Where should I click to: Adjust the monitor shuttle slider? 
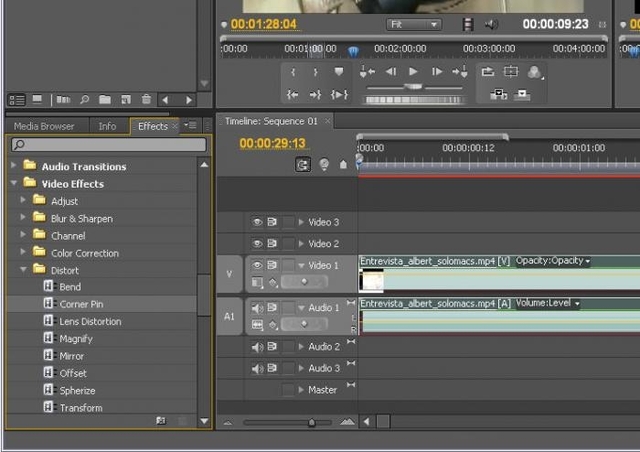pyautogui.click(x=413, y=87)
